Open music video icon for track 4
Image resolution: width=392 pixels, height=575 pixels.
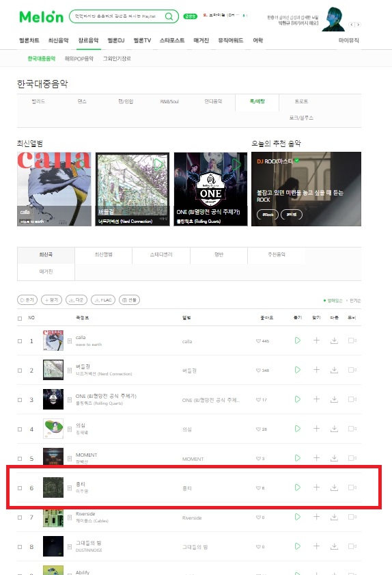pos(352,429)
